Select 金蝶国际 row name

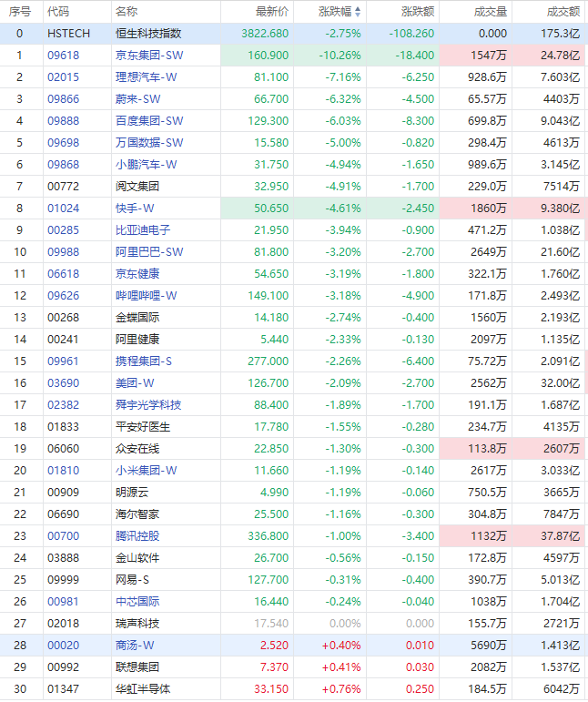click(137, 318)
